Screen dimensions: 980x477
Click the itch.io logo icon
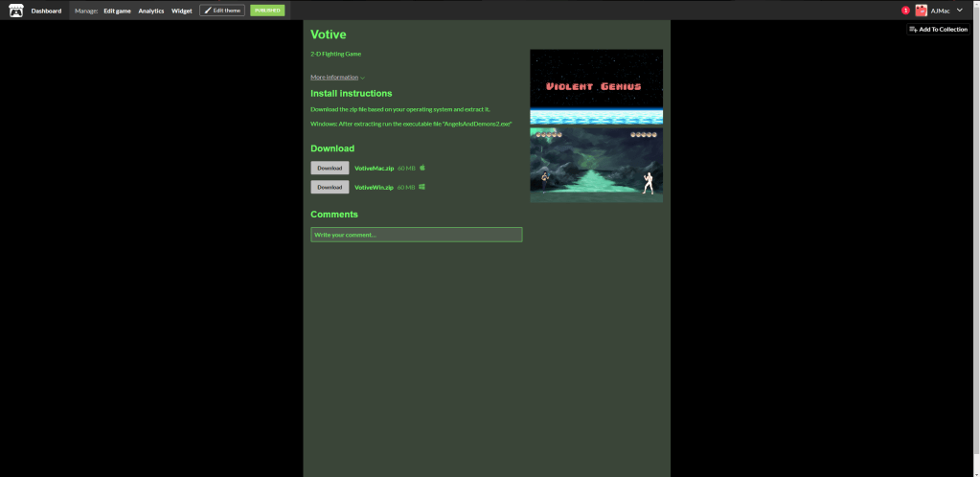pyautogui.click(x=15, y=11)
